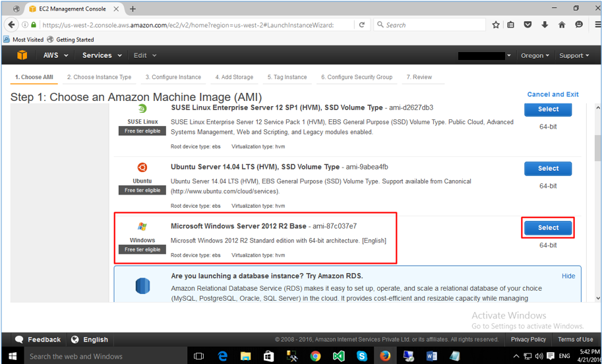Go to Configure Security Group tab
Viewport: 602px width, 364px height.
coord(357,77)
